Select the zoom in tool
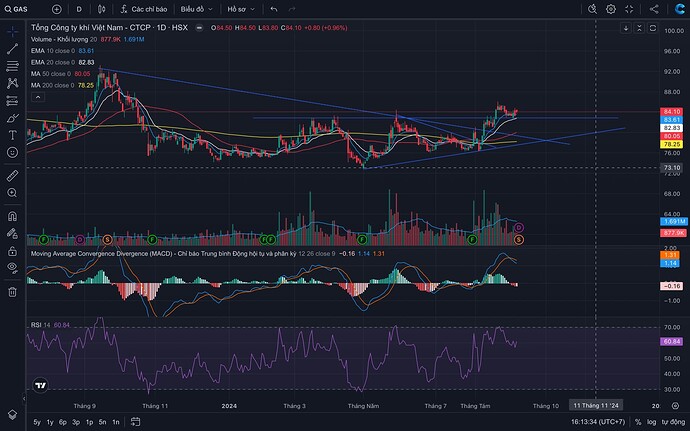 coord(12,193)
